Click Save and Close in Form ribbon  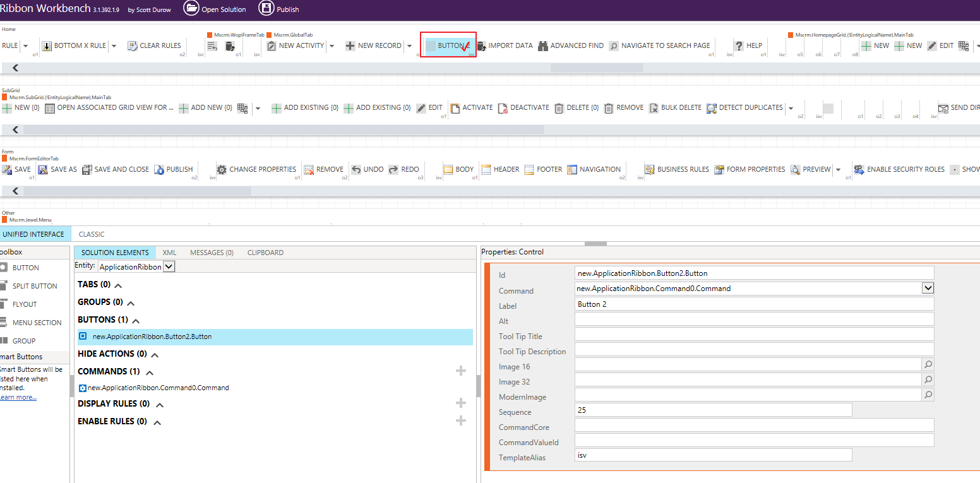point(115,169)
